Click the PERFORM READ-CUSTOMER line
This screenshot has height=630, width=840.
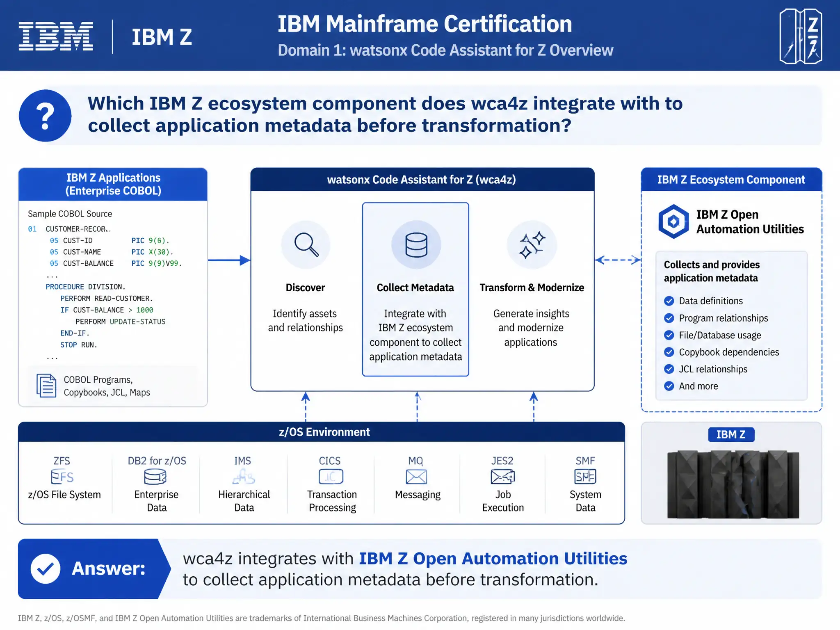(x=107, y=299)
